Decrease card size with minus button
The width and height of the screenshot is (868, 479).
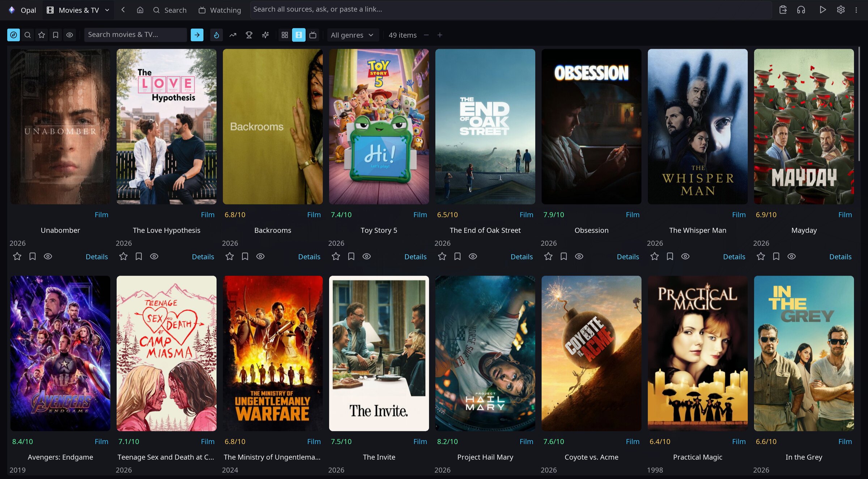tap(426, 35)
